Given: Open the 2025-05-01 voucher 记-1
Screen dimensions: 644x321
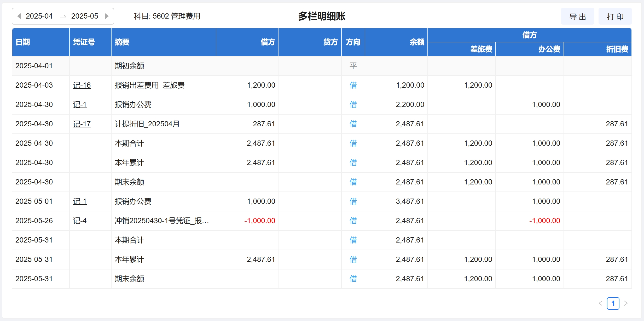Looking at the screenshot, I should pos(80,201).
